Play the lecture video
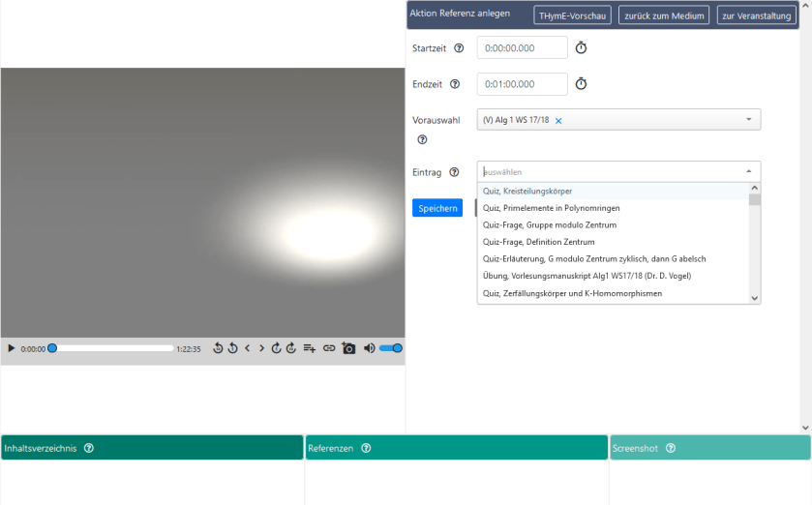Screen dimensions: 812x505 [12, 348]
